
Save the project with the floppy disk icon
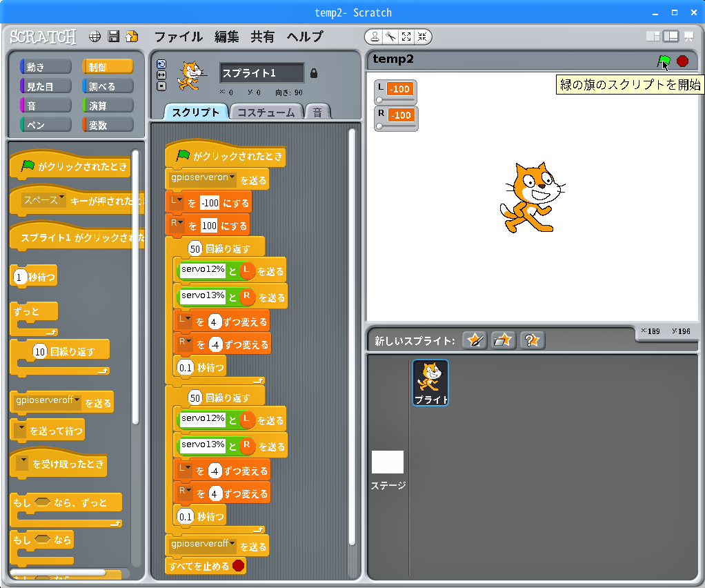[x=114, y=37]
